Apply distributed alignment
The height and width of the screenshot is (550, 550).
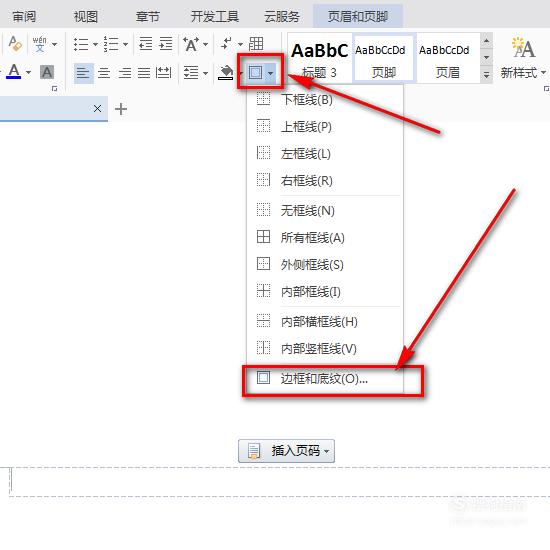pyautogui.click(x=163, y=73)
